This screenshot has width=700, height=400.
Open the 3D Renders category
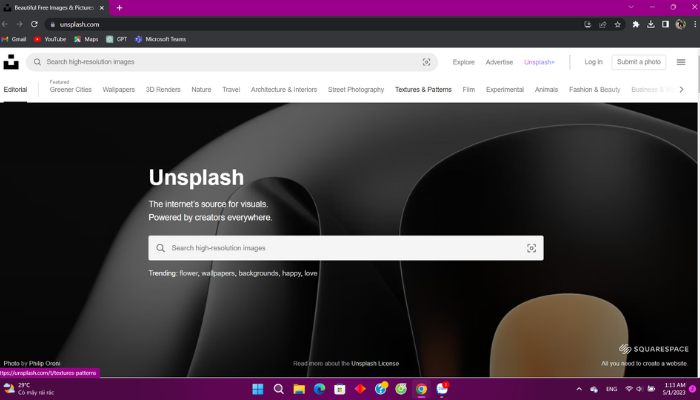[x=163, y=90]
